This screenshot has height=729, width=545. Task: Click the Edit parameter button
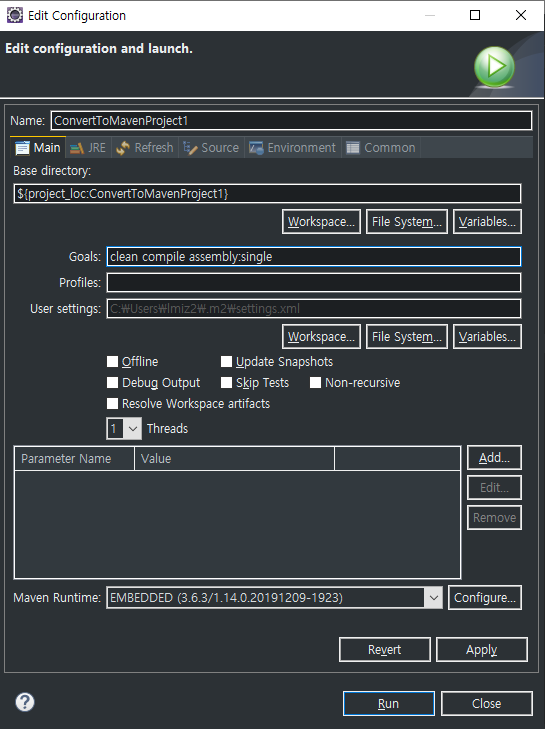point(494,488)
